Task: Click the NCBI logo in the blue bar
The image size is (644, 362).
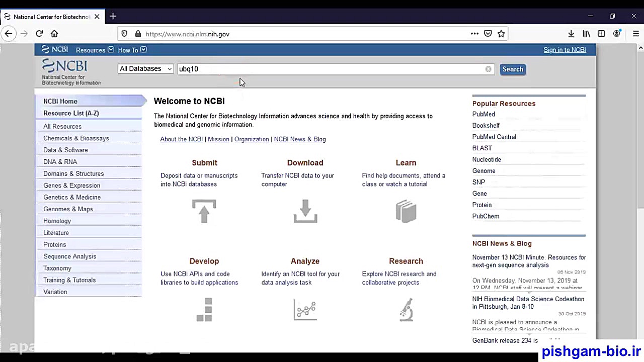Action: [55, 49]
